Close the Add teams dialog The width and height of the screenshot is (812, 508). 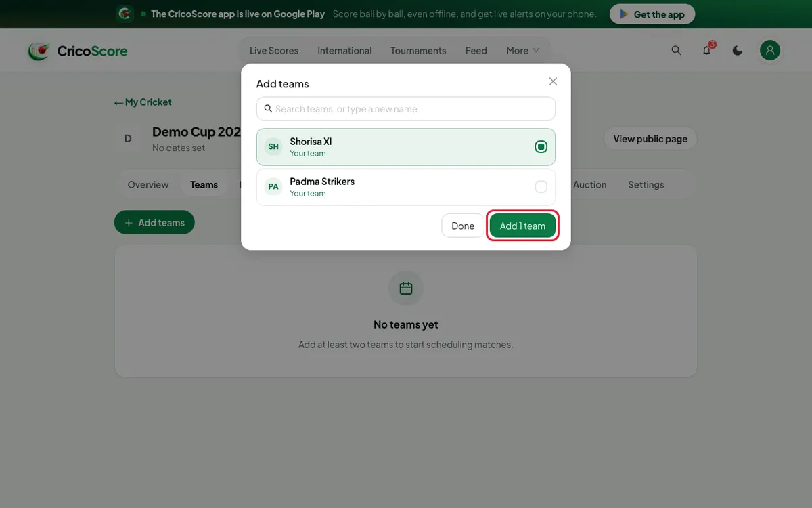553,81
